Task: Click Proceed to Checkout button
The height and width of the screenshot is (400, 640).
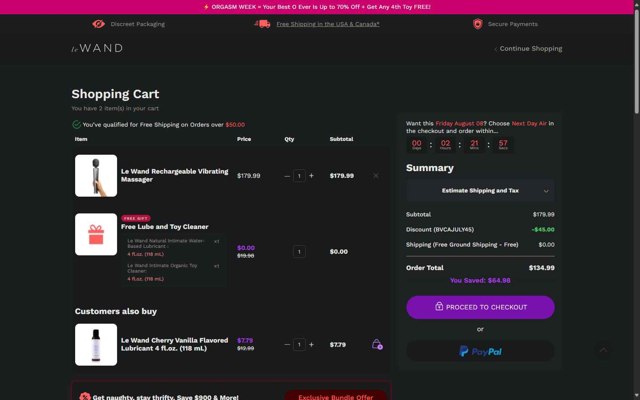Action: pyautogui.click(x=480, y=307)
